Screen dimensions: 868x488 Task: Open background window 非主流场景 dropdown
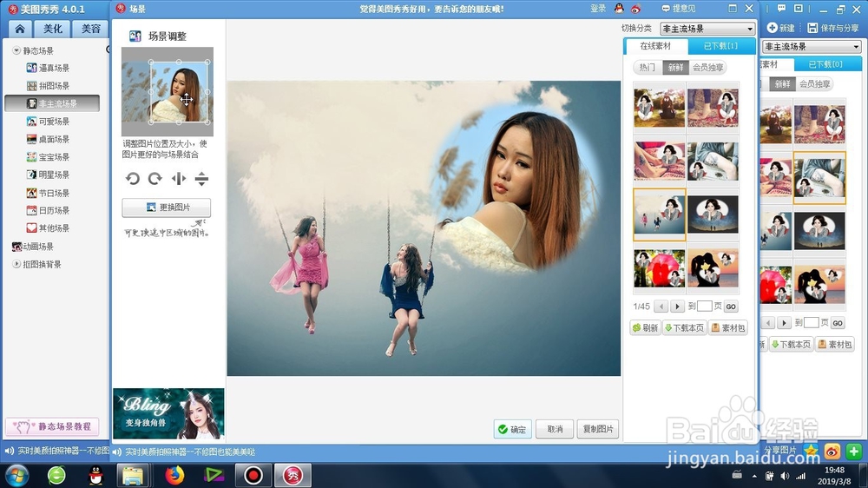point(812,47)
